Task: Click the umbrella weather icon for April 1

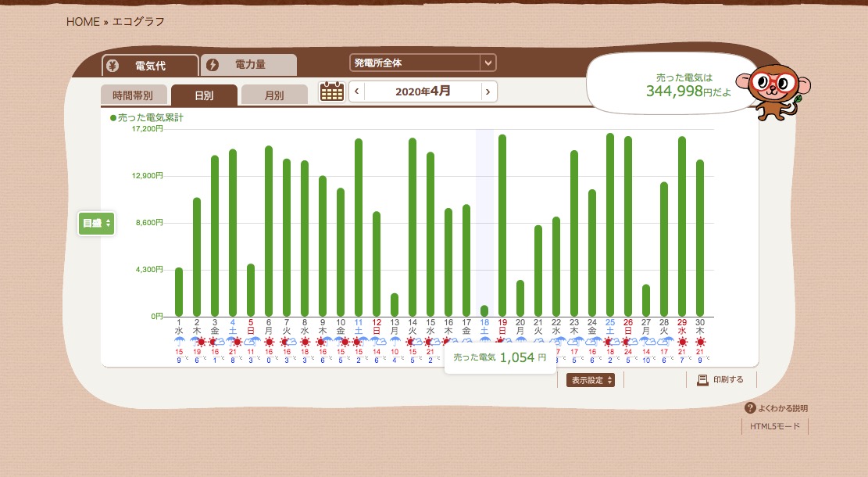Action: coord(179,341)
